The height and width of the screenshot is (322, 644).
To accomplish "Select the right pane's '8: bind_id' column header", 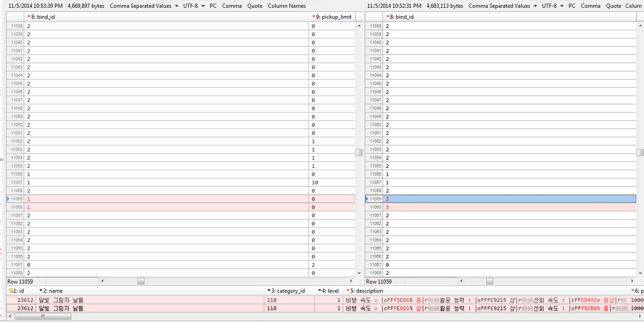I will coord(510,17).
